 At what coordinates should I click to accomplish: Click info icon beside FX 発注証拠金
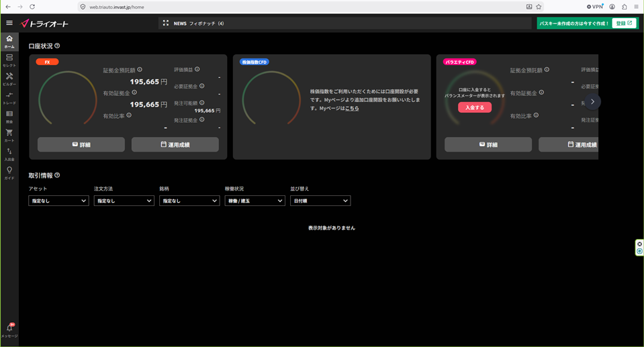[x=201, y=119]
